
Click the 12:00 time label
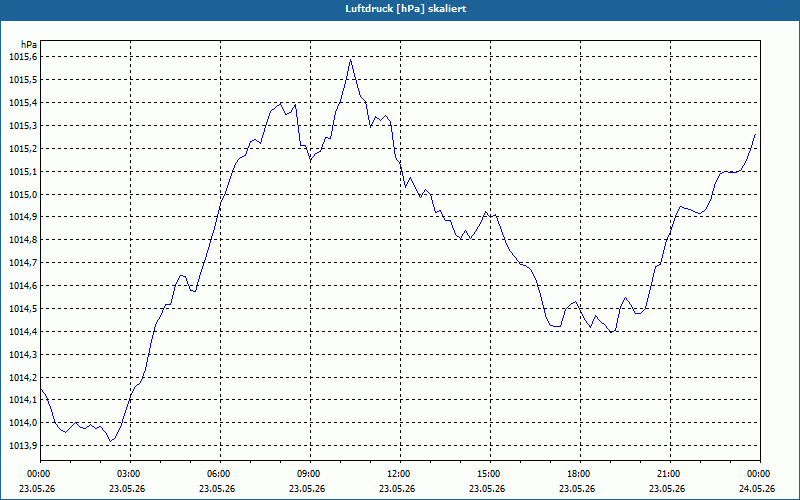(401, 474)
